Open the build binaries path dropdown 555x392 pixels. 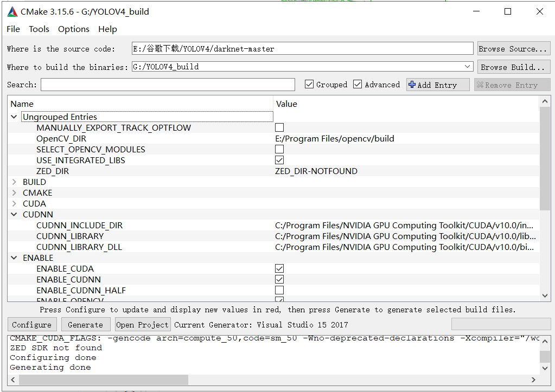pos(467,67)
